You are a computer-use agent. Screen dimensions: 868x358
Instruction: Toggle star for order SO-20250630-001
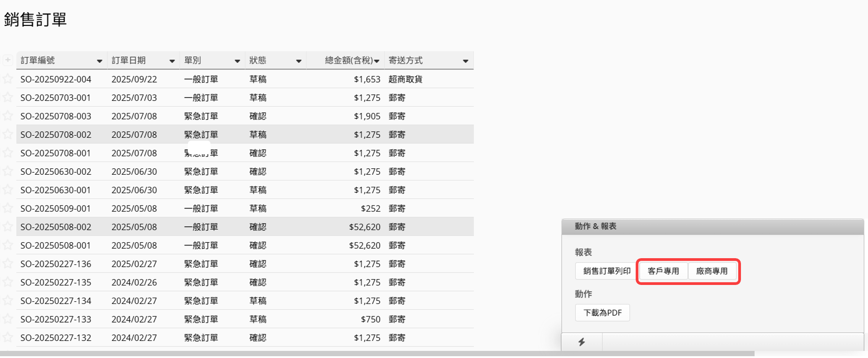[8, 190]
